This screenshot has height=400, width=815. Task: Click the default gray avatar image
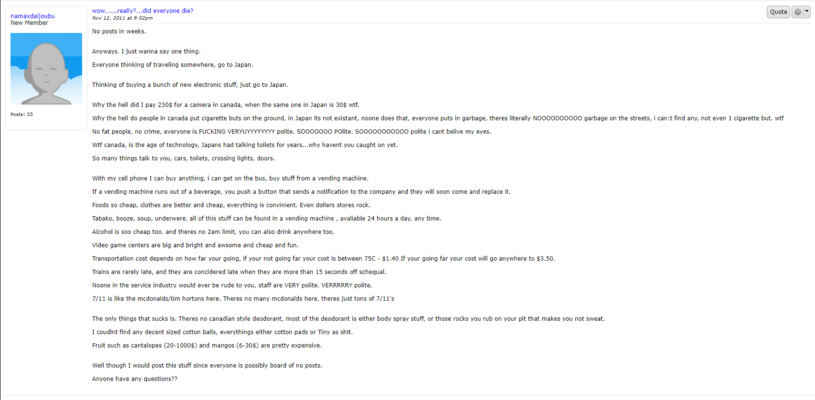pyautogui.click(x=46, y=69)
